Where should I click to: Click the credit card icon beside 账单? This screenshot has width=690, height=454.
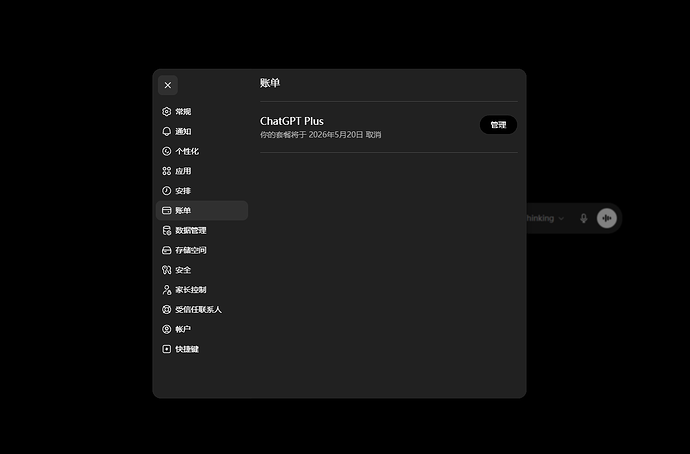[x=166, y=211]
